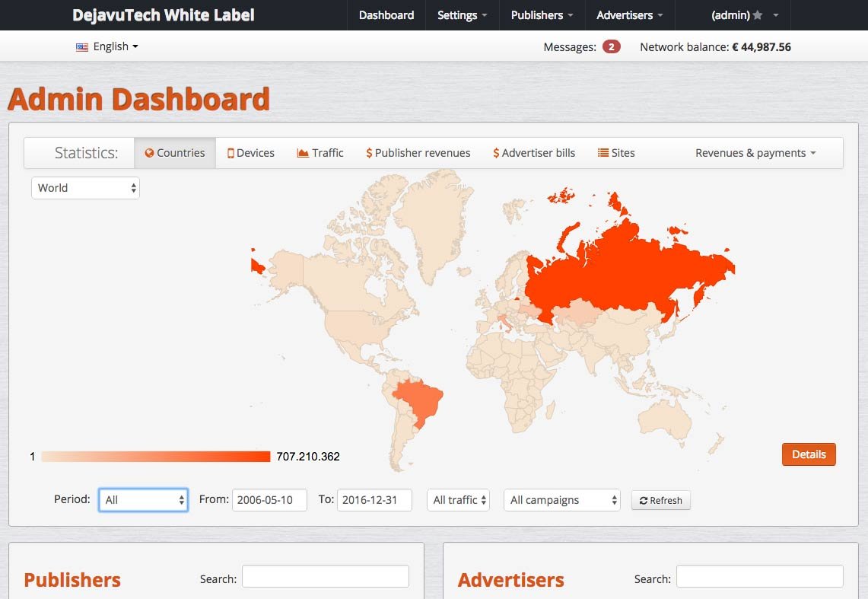Click the DejavuTech White Label brand link

(x=164, y=15)
